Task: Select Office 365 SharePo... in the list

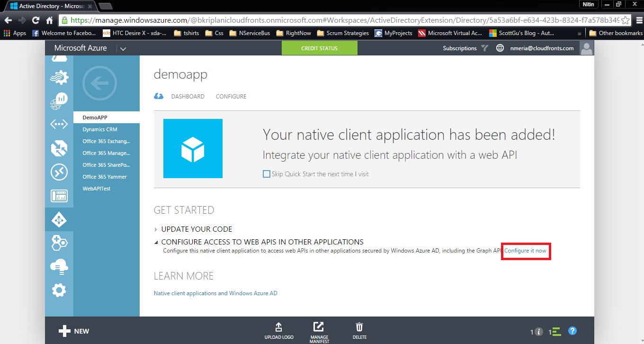Action: click(107, 165)
